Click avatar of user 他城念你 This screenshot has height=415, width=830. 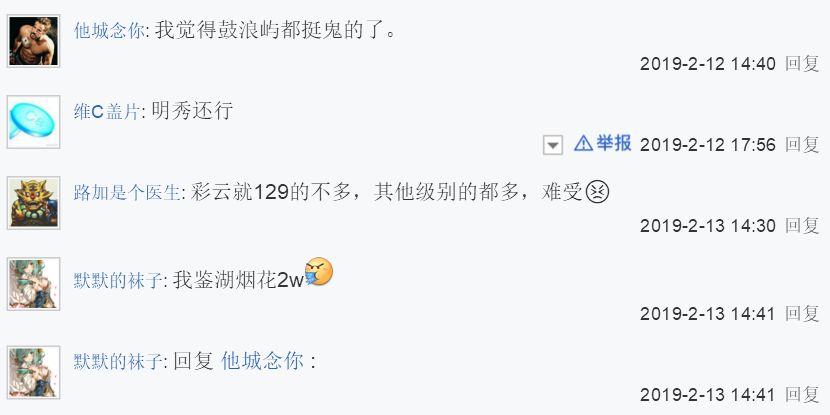tap(33, 41)
